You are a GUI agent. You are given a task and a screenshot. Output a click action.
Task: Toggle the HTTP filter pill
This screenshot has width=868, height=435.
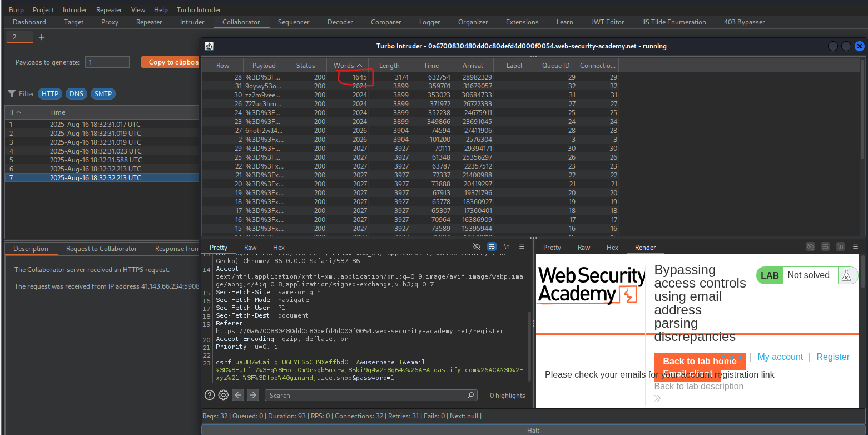point(50,94)
